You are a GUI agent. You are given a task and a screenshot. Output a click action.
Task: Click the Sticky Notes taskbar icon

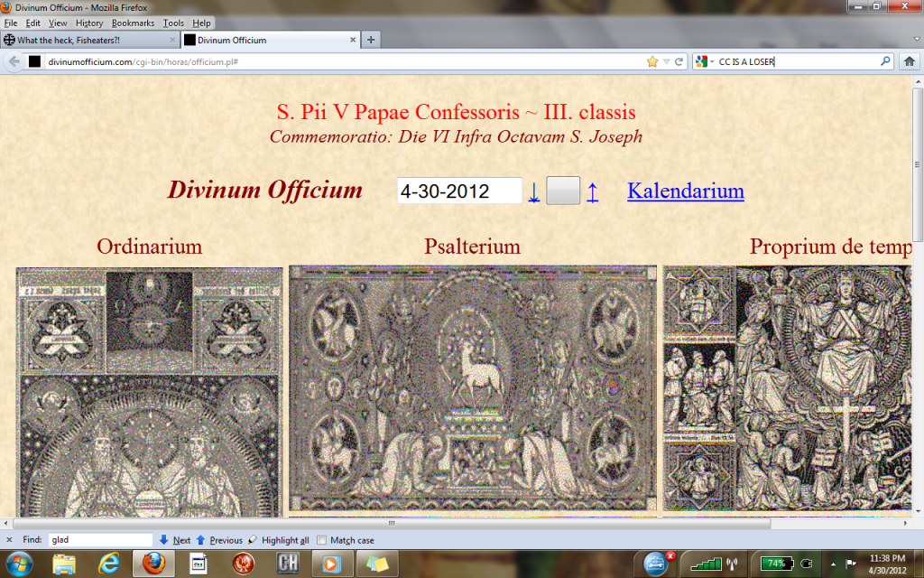coord(376,564)
